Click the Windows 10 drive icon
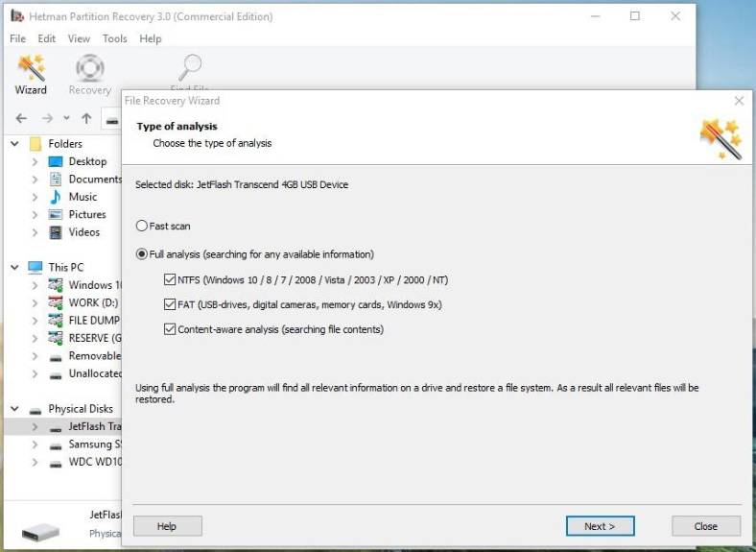The width and height of the screenshot is (756, 552). coord(56,285)
